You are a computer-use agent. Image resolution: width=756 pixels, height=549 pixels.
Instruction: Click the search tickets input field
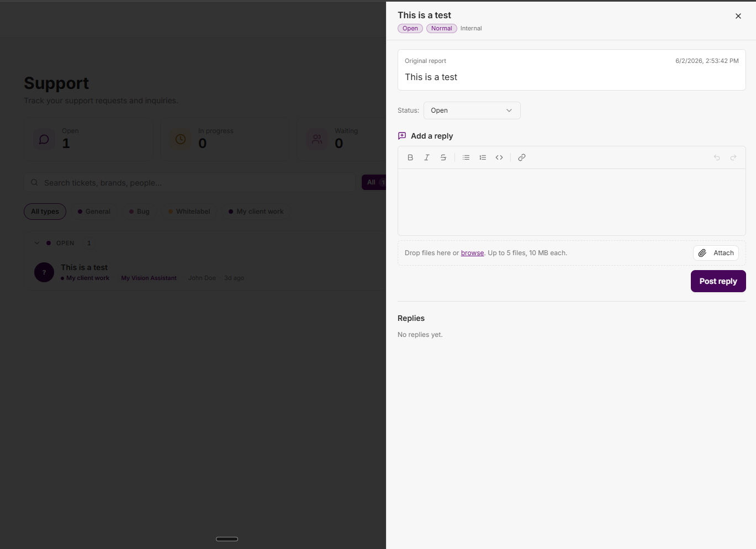pos(189,182)
